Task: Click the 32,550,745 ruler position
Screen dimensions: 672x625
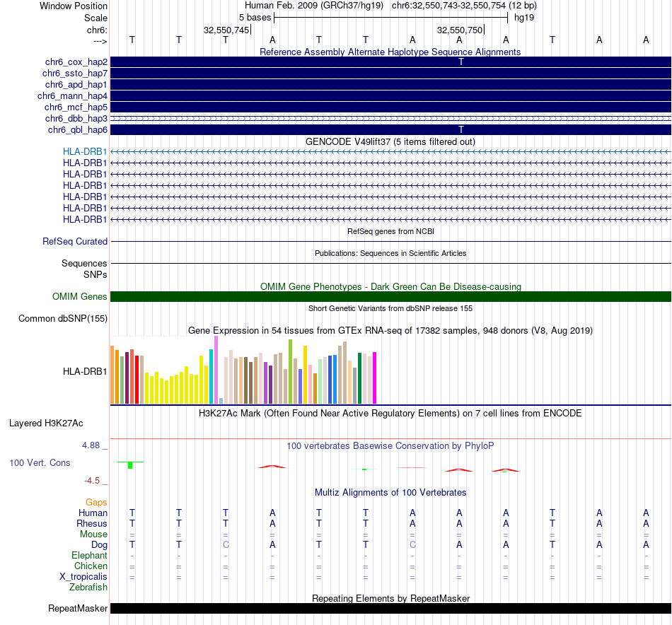Action: click(x=226, y=30)
